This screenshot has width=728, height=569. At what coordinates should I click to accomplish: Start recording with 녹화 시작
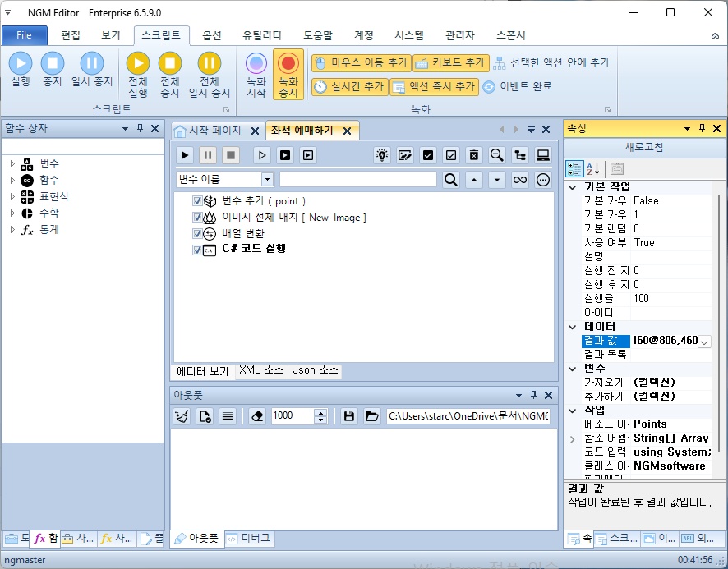pyautogui.click(x=256, y=74)
